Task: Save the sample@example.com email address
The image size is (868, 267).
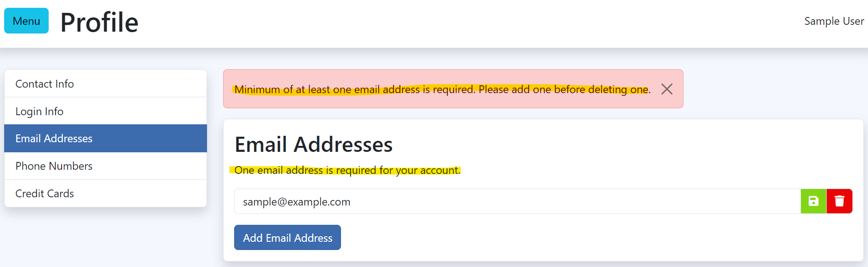Action: 813,201
